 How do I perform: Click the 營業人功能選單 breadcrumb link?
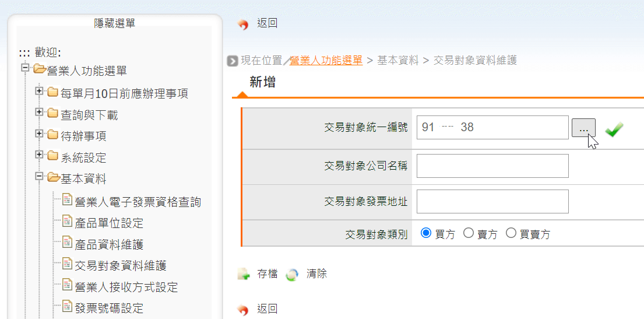click(x=326, y=61)
